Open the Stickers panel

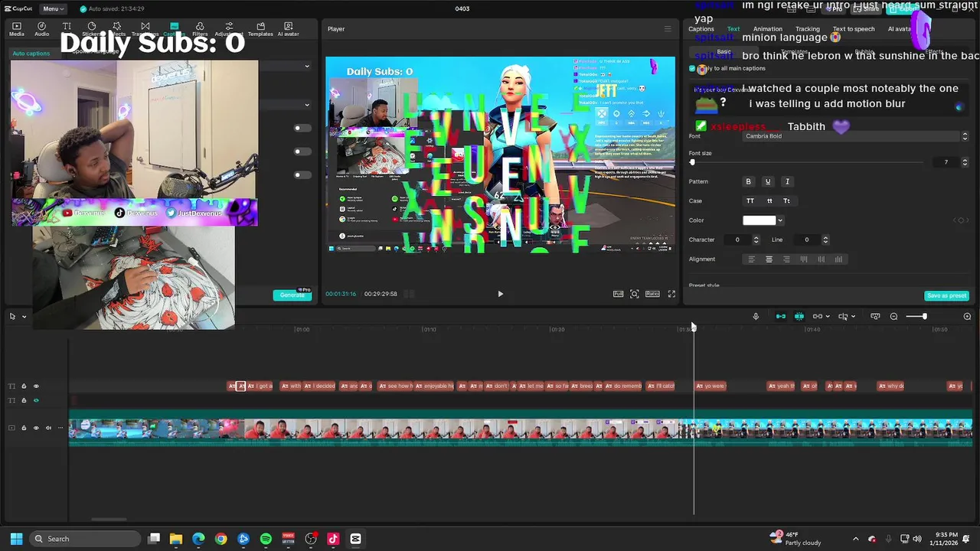pyautogui.click(x=92, y=29)
